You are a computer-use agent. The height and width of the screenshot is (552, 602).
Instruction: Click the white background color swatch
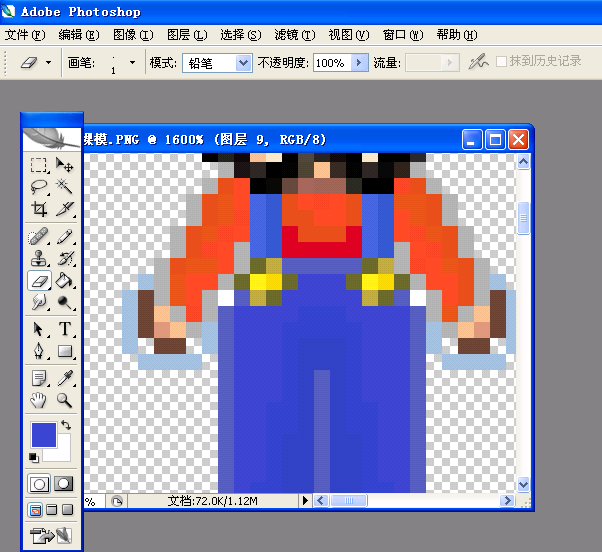(61, 451)
